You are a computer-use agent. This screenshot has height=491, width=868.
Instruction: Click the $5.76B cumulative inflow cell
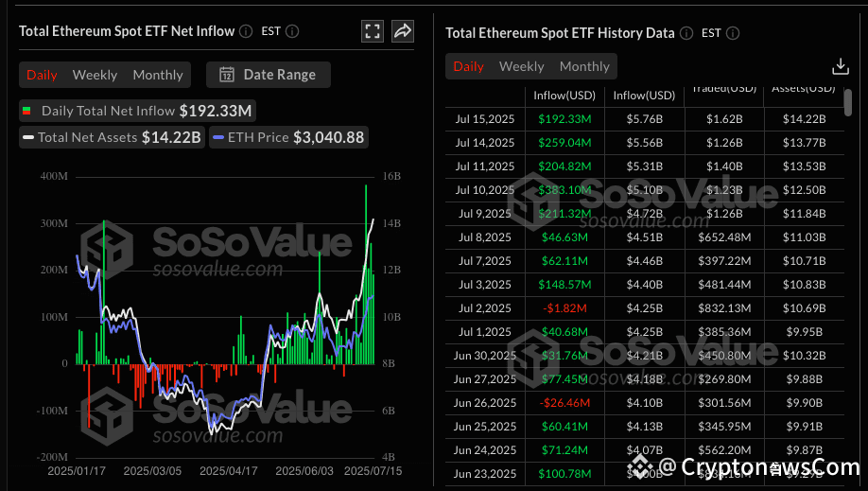tap(644, 119)
